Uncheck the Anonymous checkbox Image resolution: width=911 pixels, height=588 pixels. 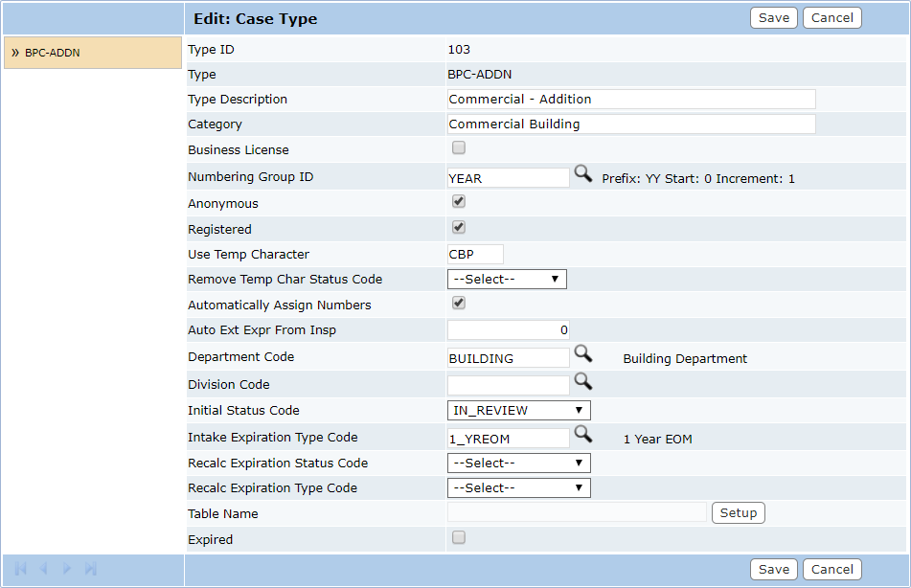(x=458, y=201)
